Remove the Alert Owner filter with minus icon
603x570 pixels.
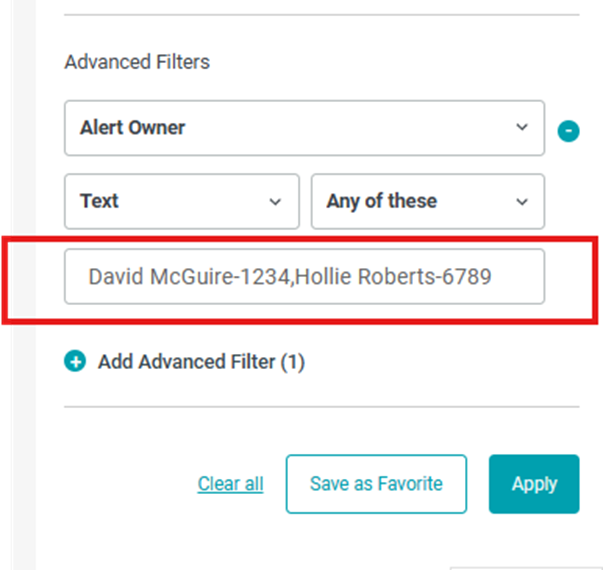[568, 131]
